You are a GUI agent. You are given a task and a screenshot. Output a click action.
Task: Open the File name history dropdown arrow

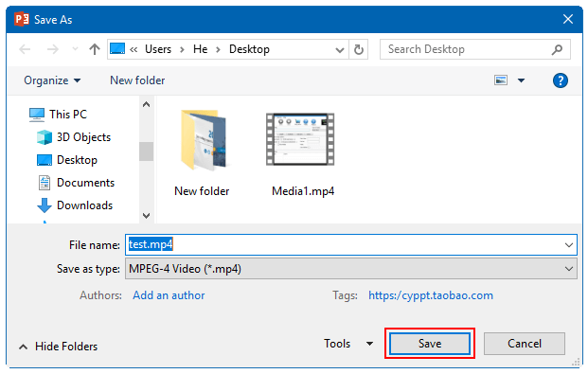pyautogui.click(x=568, y=245)
